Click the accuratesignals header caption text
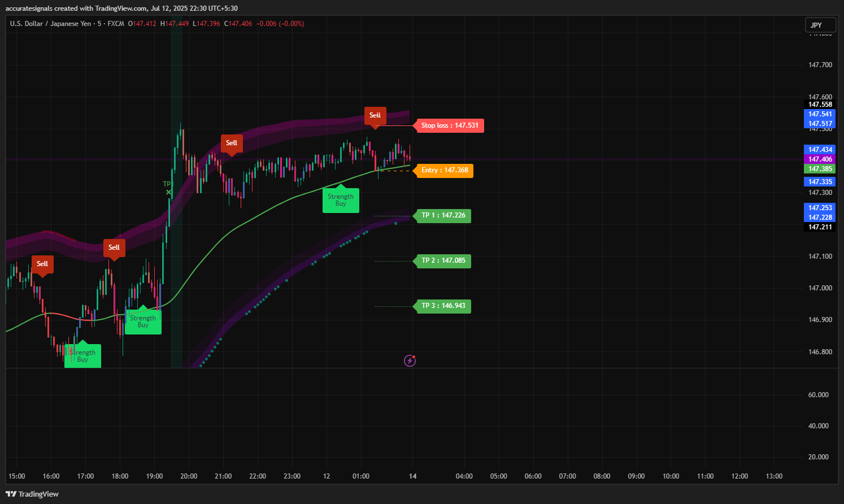The width and height of the screenshot is (844, 504). point(121,8)
